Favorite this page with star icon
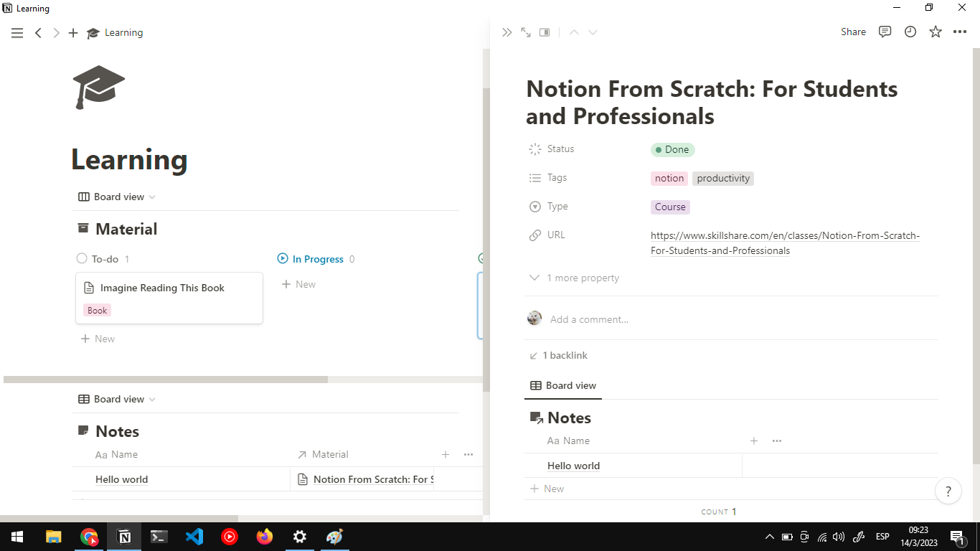 click(936, 32)
